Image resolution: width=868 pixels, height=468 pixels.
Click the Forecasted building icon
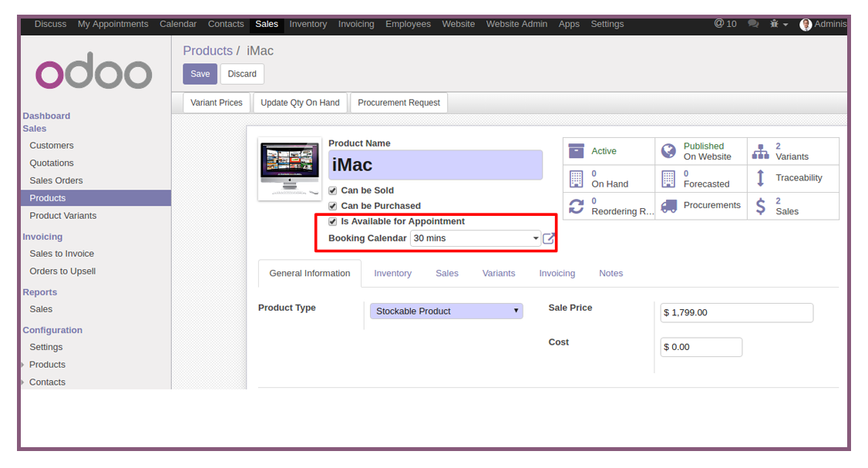[x=668, y=179]
